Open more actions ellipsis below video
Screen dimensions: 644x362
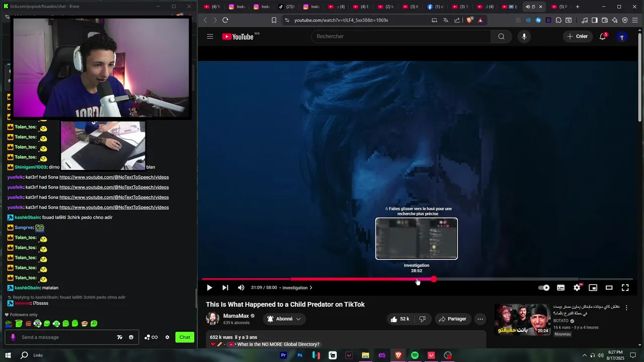480,319
